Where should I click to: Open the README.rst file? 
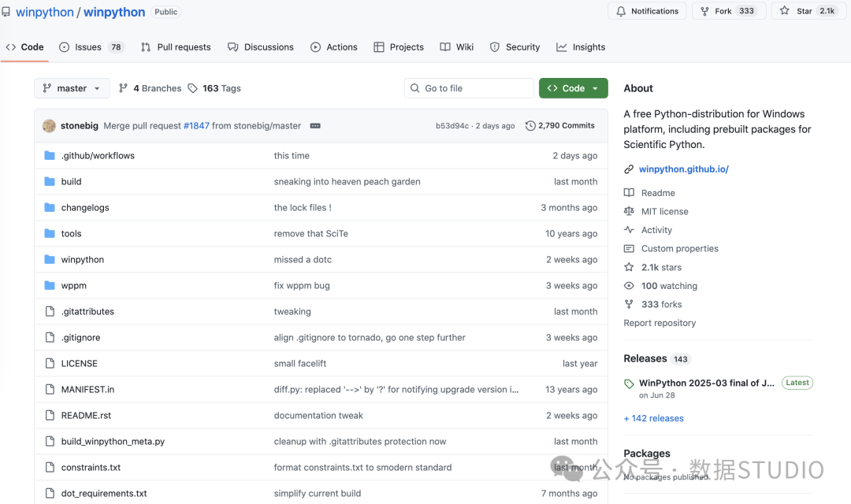tap(86, 416)
